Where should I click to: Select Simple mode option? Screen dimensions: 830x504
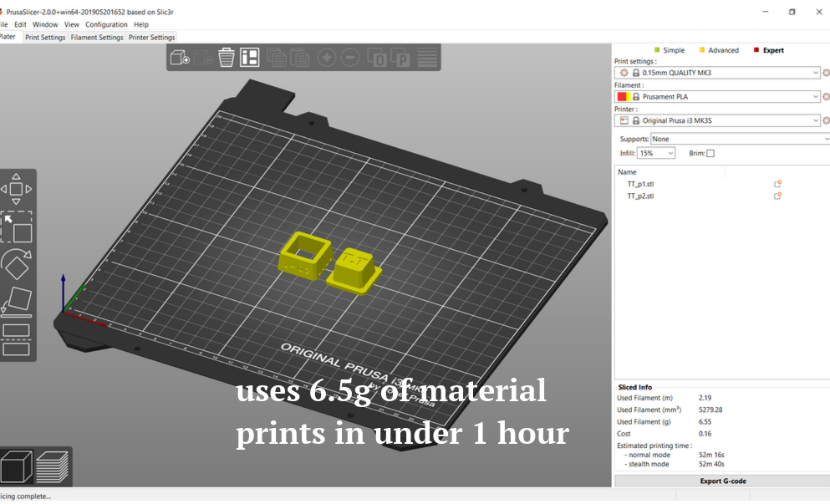[x=669, y=50]
